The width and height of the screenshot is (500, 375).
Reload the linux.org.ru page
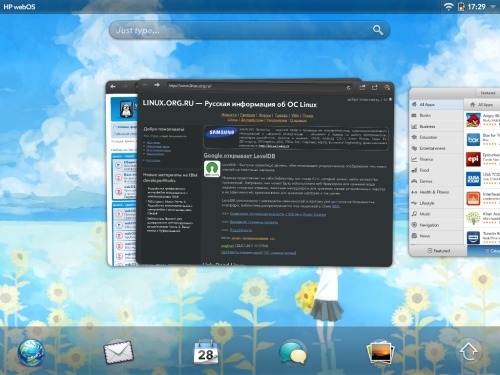click(348, 88)
